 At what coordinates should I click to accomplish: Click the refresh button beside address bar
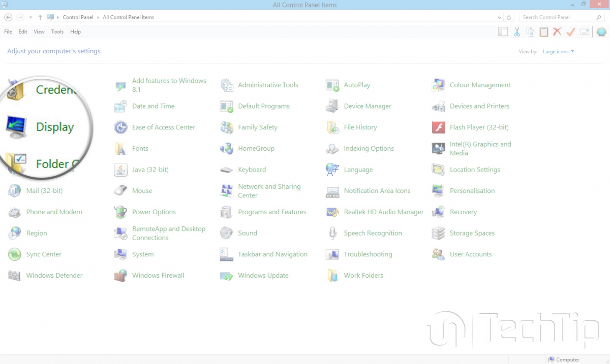(509, 17)
